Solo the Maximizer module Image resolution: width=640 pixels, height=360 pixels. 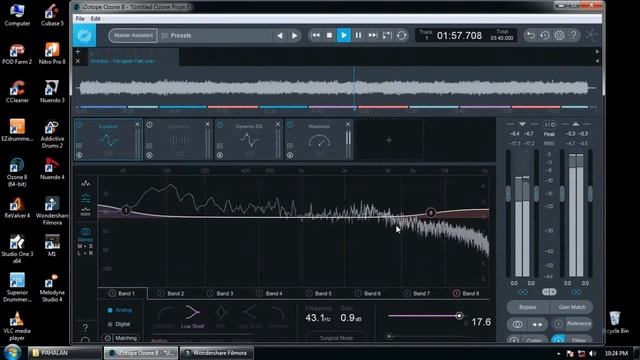(x=290, y=155)
